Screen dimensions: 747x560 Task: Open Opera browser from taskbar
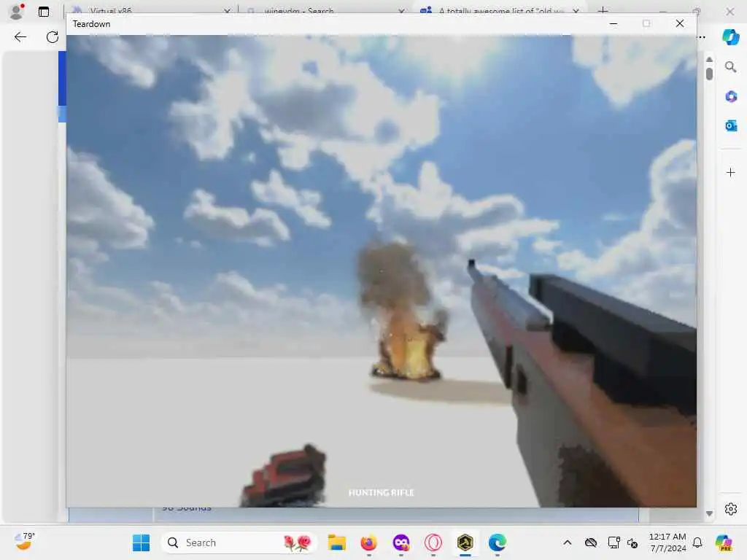point(433,542)
